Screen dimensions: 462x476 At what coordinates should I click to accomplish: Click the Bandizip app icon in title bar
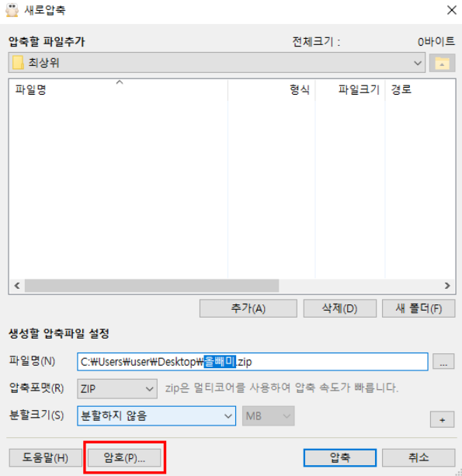tap(12, 10)
